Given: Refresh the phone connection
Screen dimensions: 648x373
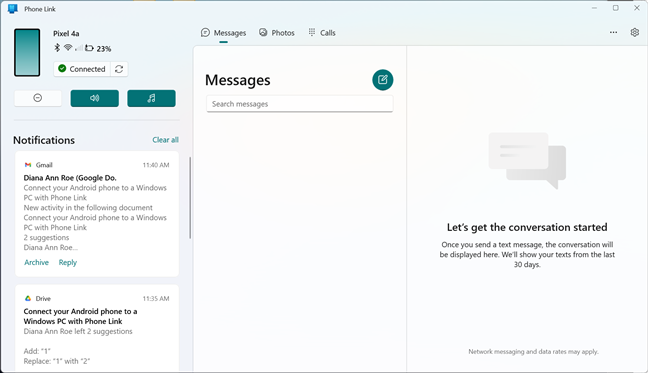Looking at the screenshot, I should pos(119,69).
